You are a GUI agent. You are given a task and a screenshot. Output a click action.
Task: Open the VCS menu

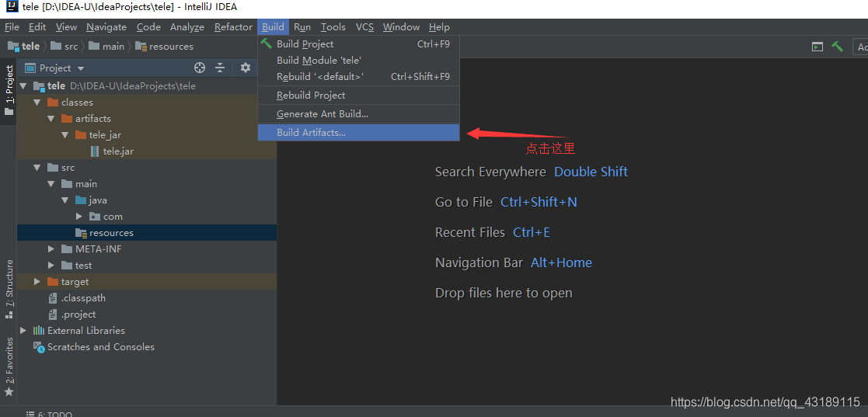(364, 26)
